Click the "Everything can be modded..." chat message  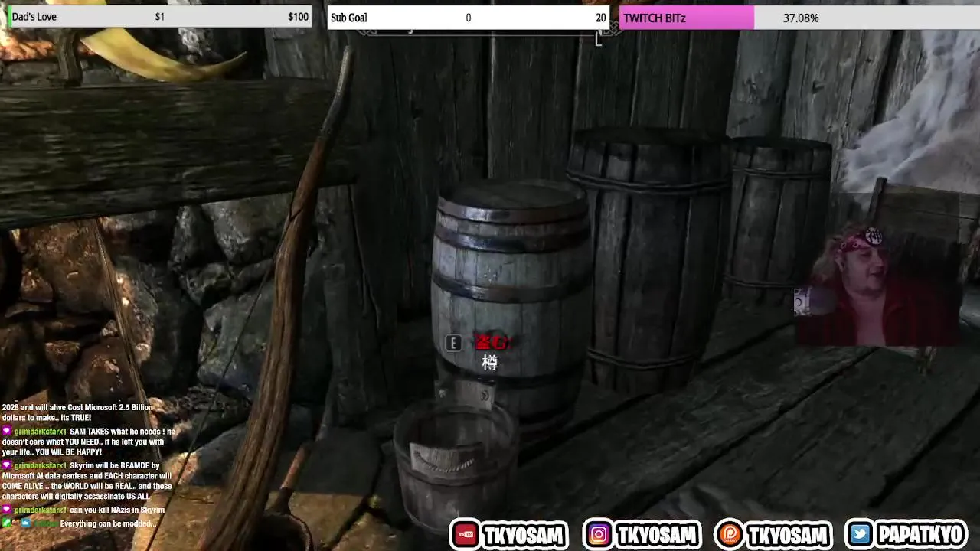pos(108,523)
